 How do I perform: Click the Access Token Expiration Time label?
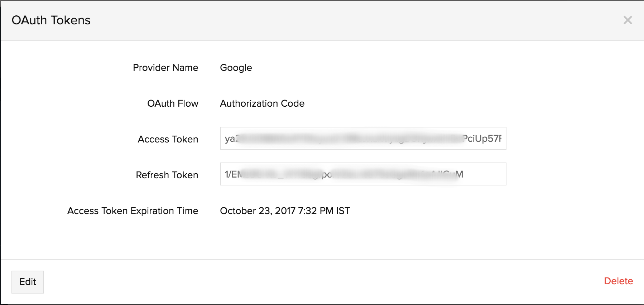point(133,211)
